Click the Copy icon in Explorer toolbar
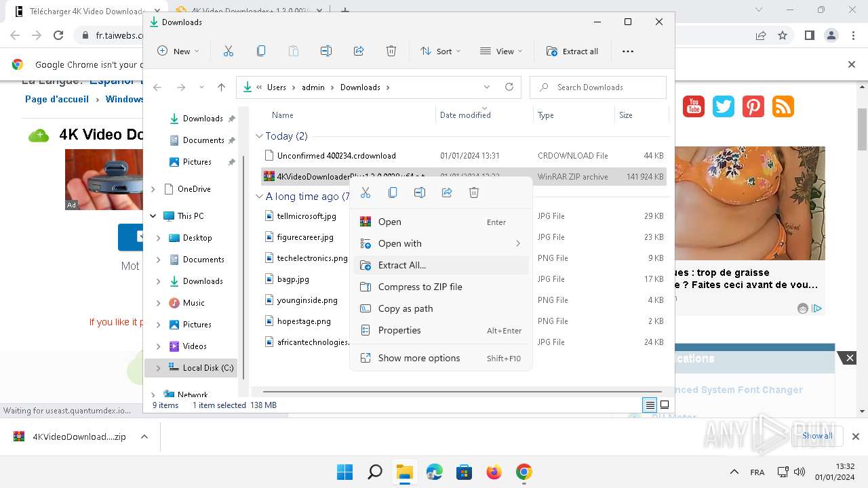 point(261,51)
